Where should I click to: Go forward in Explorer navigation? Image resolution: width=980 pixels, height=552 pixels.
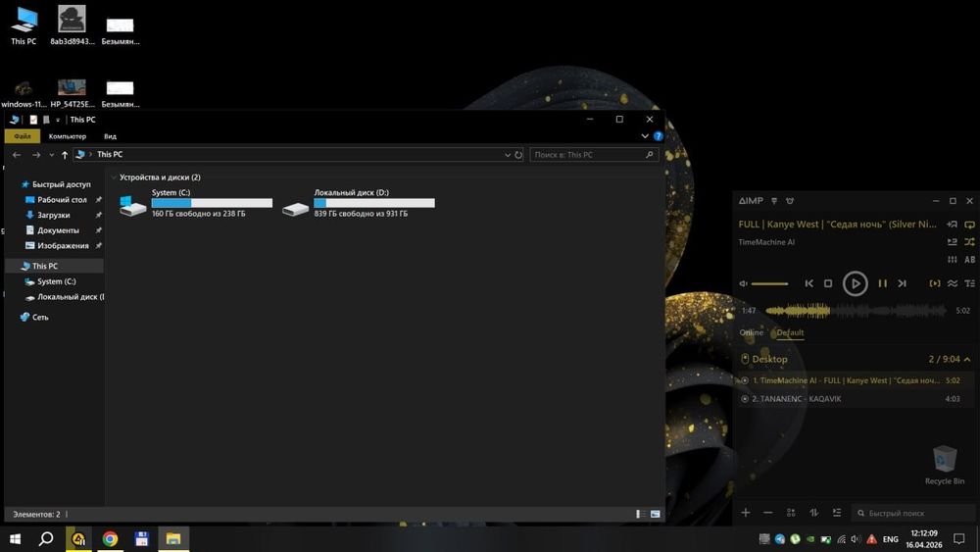36,155
